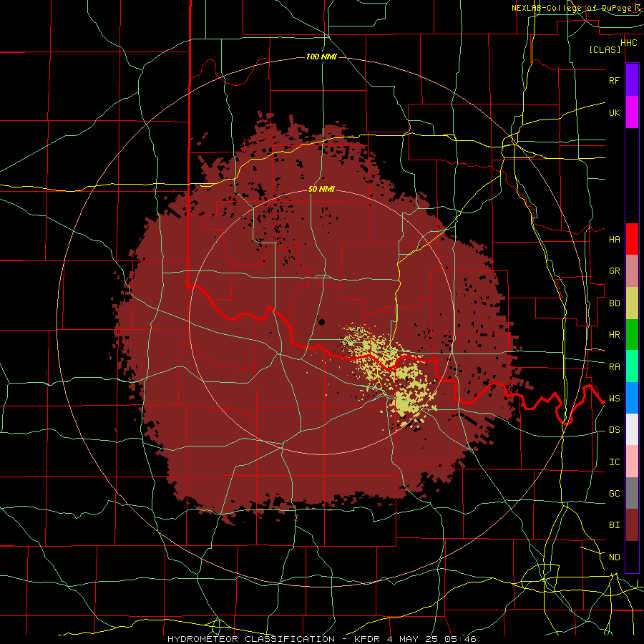Click the 100 NMI range ring label
The width and height of the screenshot is (644, 644).
(321, 57)
